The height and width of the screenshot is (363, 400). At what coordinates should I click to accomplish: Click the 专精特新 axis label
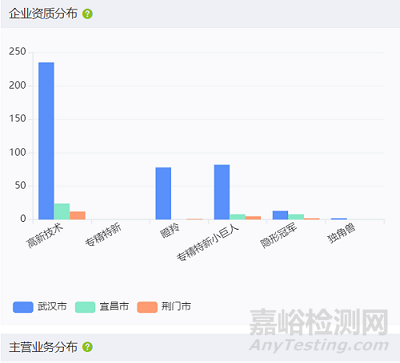click(103, 235)
